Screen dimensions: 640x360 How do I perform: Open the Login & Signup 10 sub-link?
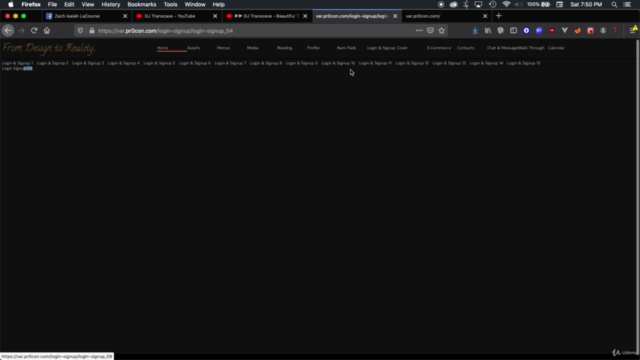[338, 63]
